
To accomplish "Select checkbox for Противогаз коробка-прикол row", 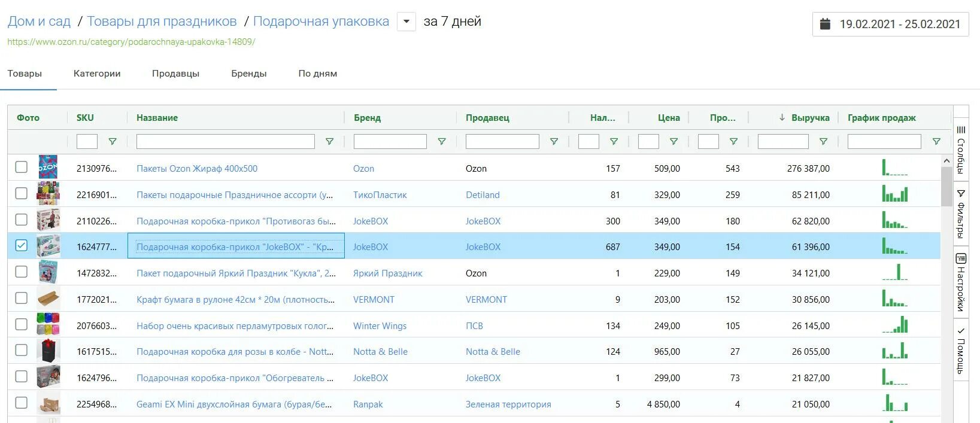I will click(x=21, y=220).
